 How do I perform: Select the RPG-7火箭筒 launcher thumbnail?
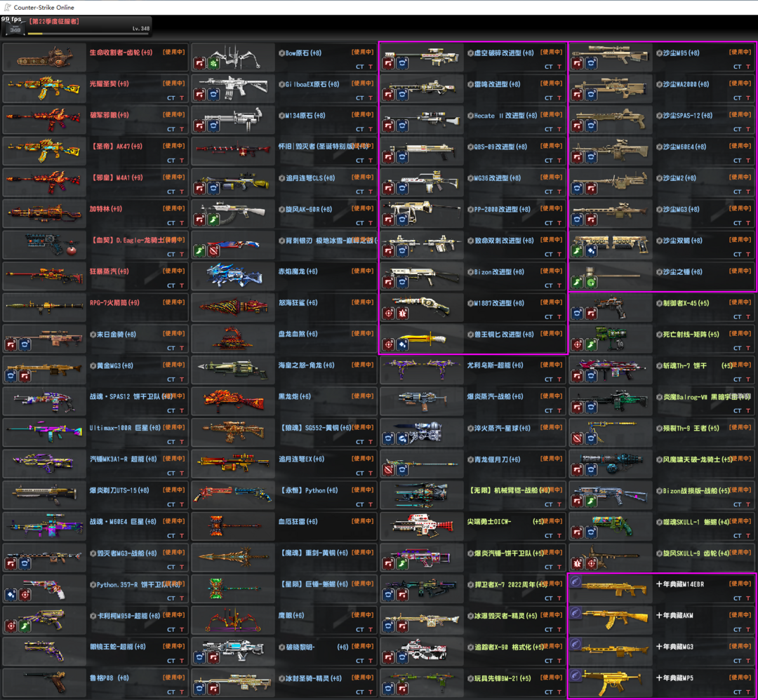point(44,308)
